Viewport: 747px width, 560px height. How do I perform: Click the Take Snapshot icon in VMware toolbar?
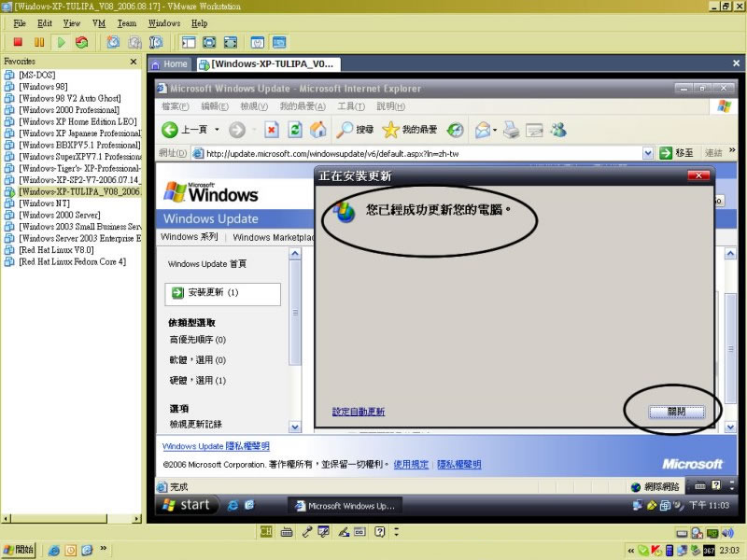tap(113, 42)
